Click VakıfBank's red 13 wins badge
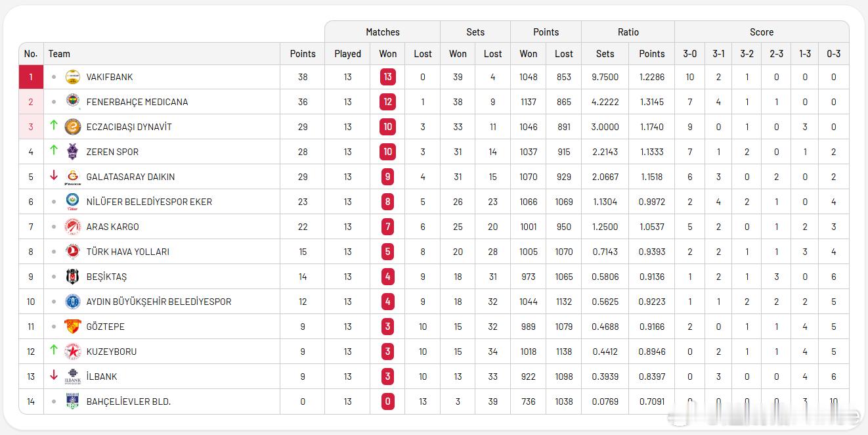Screen dimensions: 868x435 click(387, 77)
